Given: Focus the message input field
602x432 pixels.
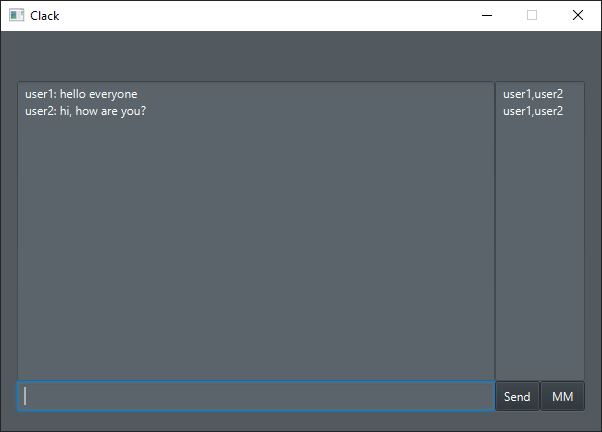Looking at the screenshot, I should 255,397.
